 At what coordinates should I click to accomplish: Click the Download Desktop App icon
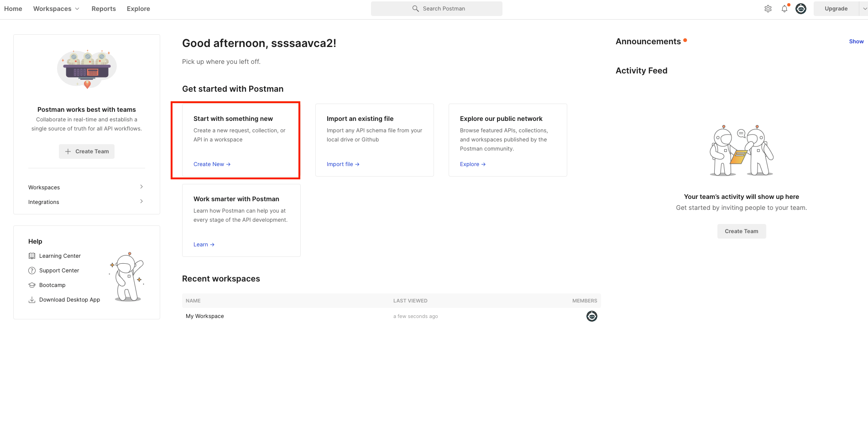[32, 300]
